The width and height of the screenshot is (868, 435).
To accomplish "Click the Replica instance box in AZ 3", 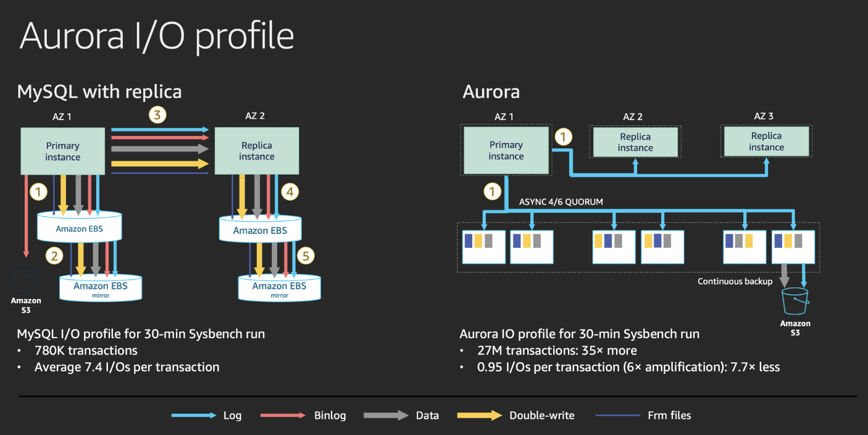I will pyautogui.click(x=766, y=141).
